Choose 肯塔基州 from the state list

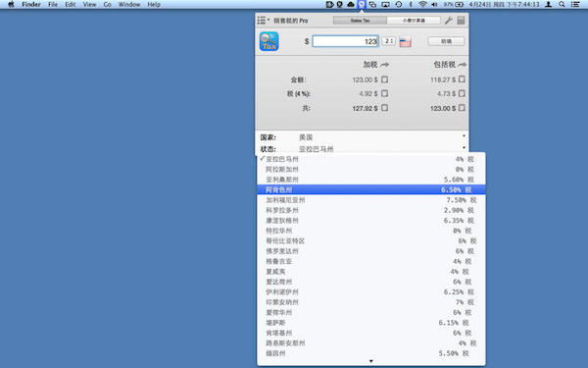[371, 333]
